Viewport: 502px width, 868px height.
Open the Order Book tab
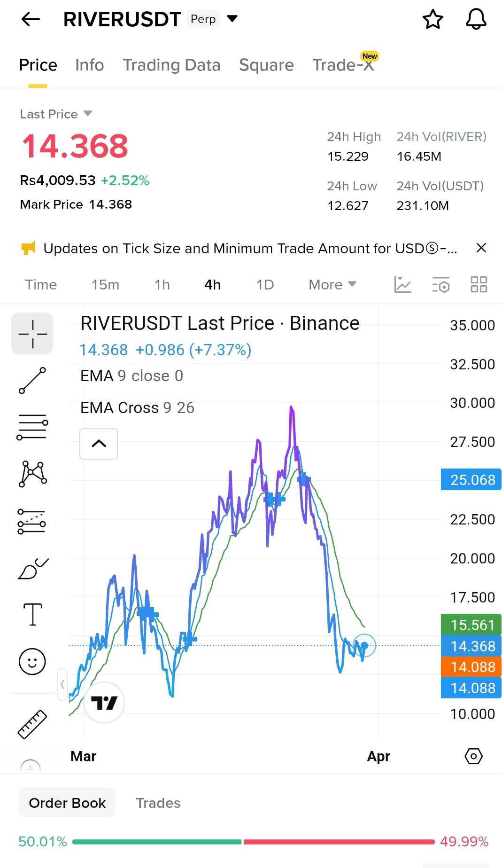67,803
